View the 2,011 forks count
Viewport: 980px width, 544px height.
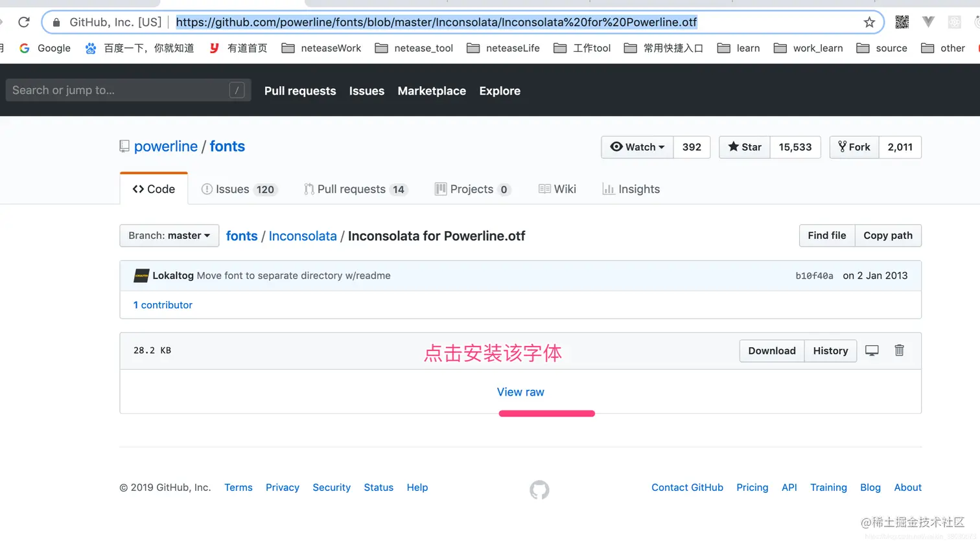[900, 147]
